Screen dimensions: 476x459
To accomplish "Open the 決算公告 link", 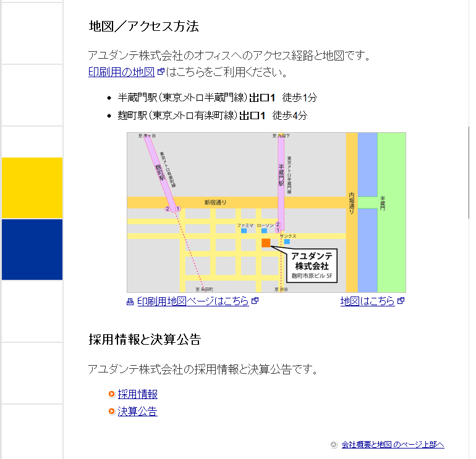I will (137, 411).
